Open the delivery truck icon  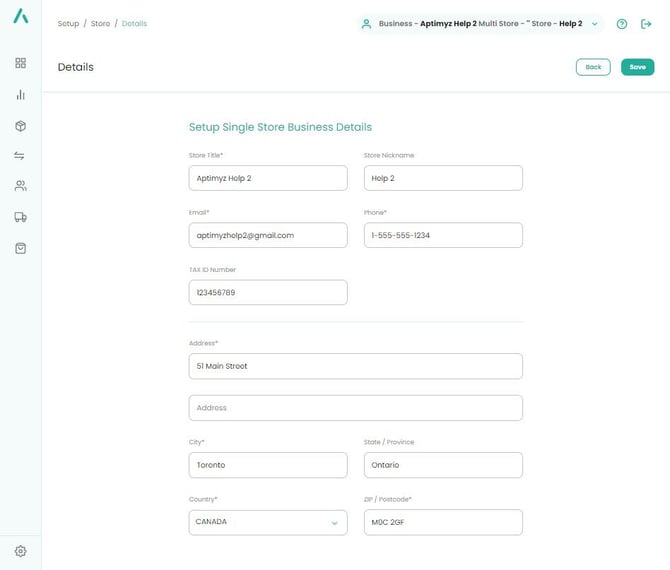click(20, 217)
